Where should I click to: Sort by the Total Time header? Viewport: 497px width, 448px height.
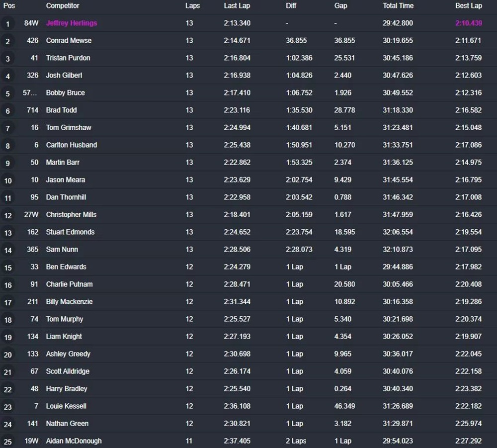(398, 6)
